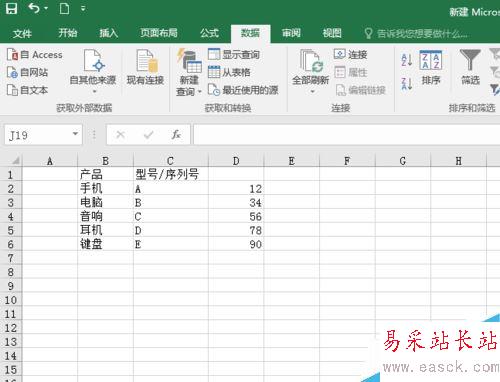Viewport: 500px width, 382px height.
Task: Switch to the 插入 ribbon tab
Action: click(109, 33)
